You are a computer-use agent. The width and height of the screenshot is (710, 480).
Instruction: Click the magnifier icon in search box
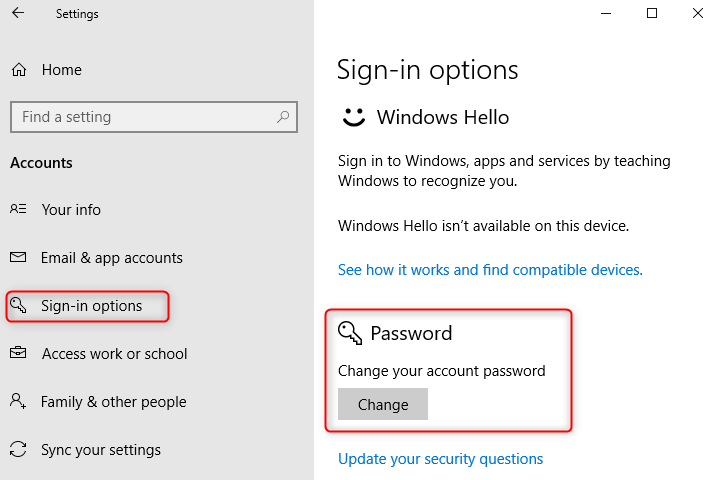pyautogui.click(x=283, y=117)
